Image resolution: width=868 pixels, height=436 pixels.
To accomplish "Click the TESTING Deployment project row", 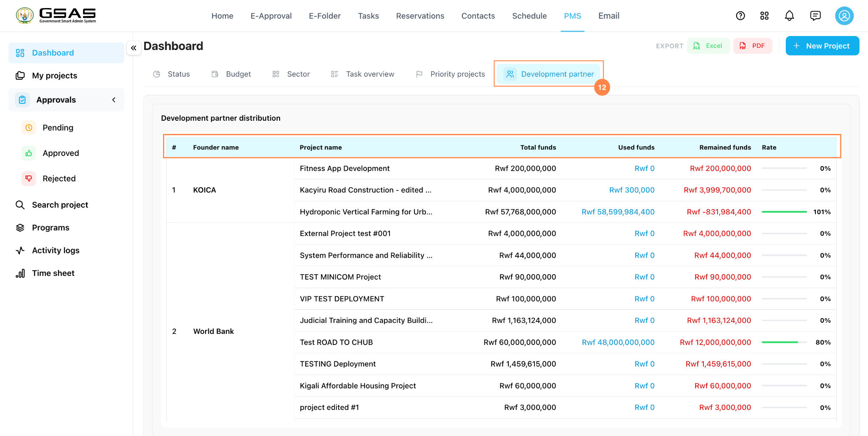I will pyautogui.click(x=565, y=364).
